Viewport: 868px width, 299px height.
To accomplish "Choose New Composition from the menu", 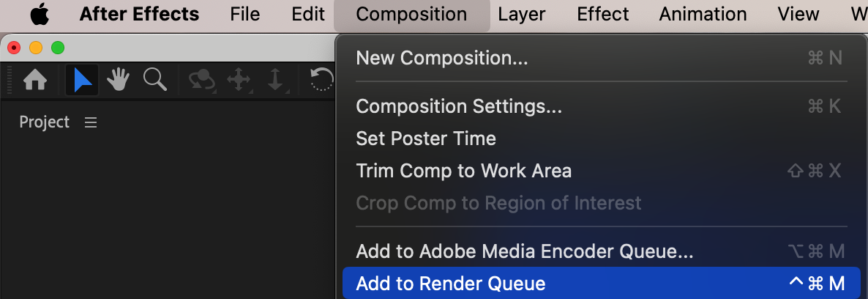I will click(442, 58).
